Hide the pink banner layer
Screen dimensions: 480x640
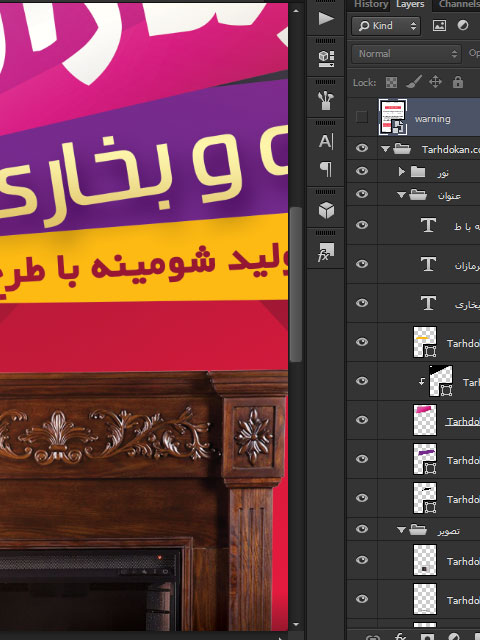click(362, 420)
